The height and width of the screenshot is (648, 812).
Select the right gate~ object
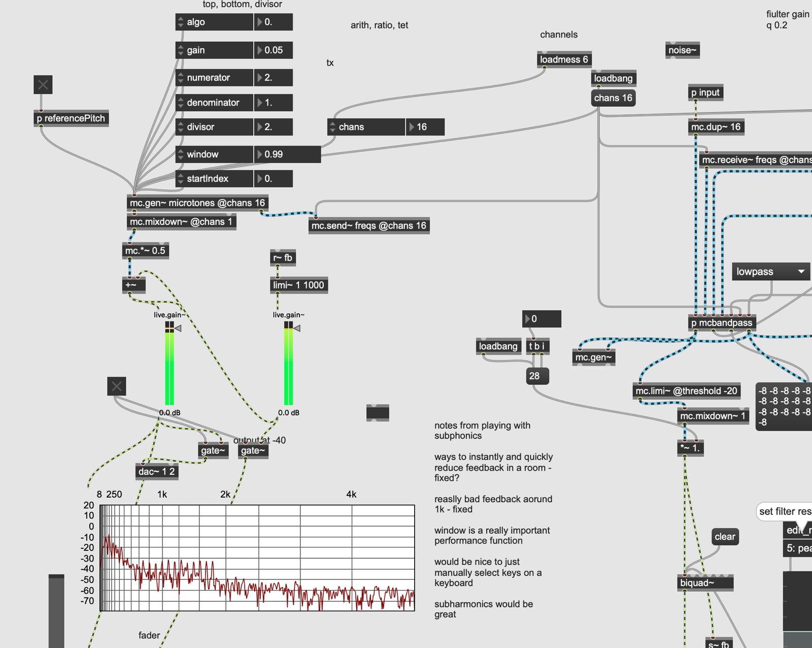click(253, 450)
